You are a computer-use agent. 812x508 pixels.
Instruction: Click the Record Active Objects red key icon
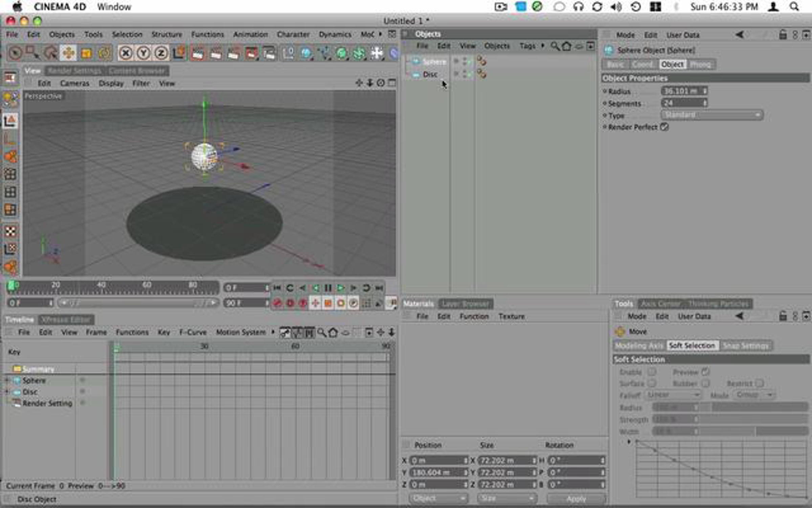pyautogui.click(x=277, y=303)
